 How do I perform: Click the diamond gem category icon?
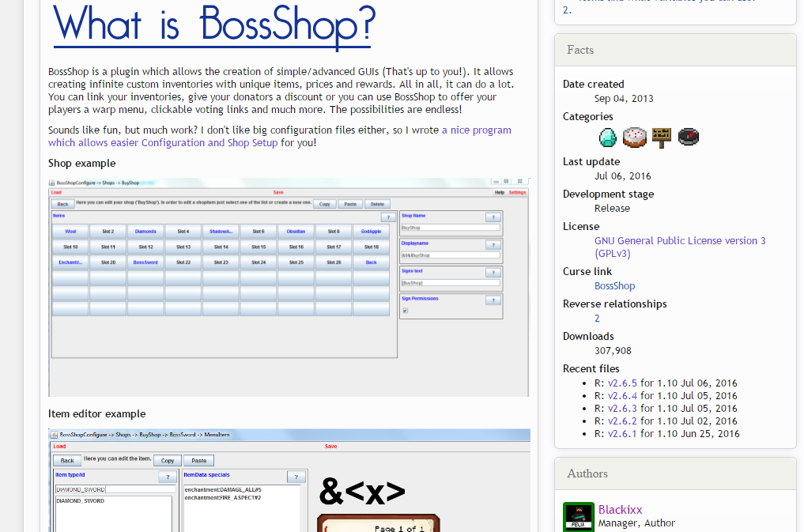coord(608,138)
